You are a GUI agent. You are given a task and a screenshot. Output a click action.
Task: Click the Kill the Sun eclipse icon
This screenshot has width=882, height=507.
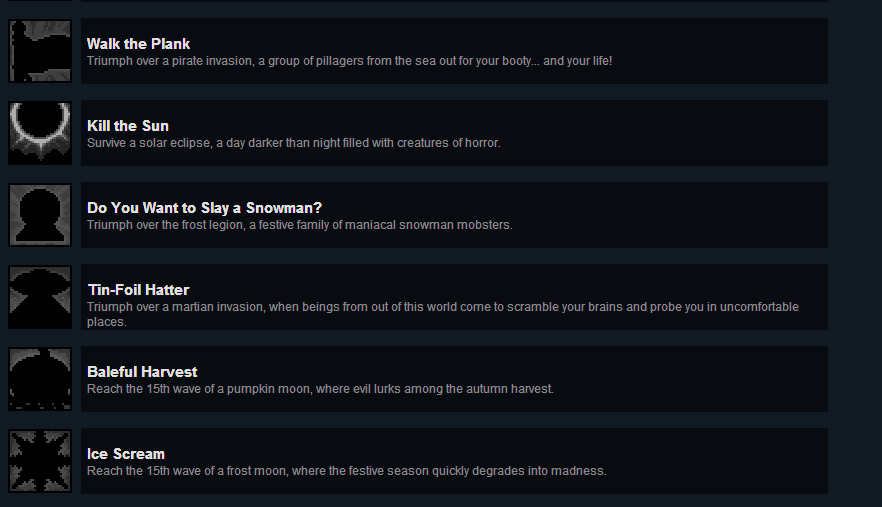pos(40,133)
